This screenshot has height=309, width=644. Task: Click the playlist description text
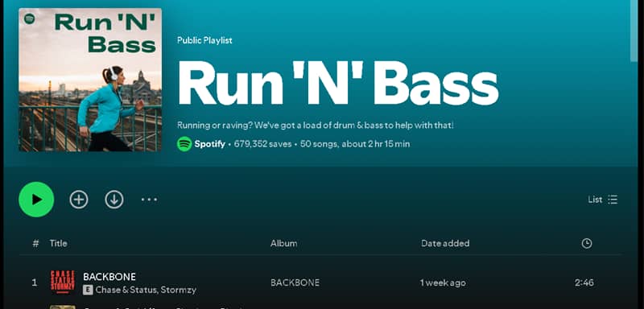316,126
